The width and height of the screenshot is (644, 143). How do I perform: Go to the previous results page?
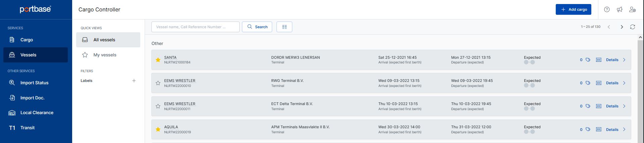pos(609,27)
